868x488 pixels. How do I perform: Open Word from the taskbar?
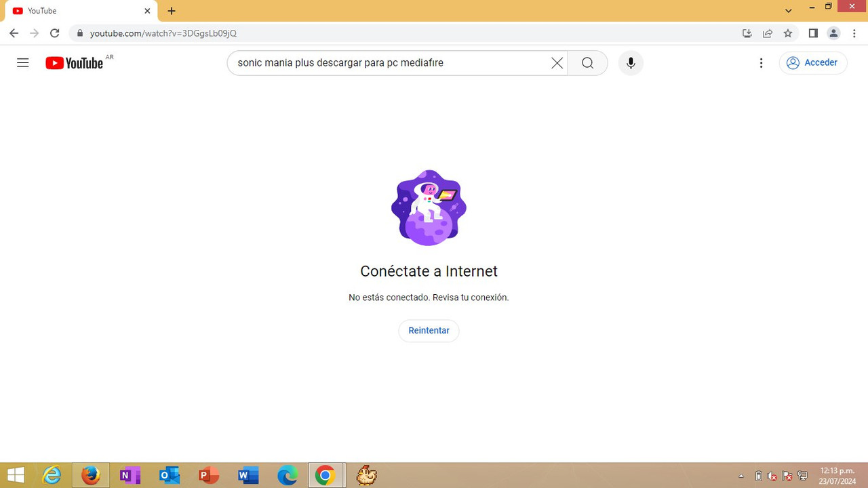(x=248, y=475)
